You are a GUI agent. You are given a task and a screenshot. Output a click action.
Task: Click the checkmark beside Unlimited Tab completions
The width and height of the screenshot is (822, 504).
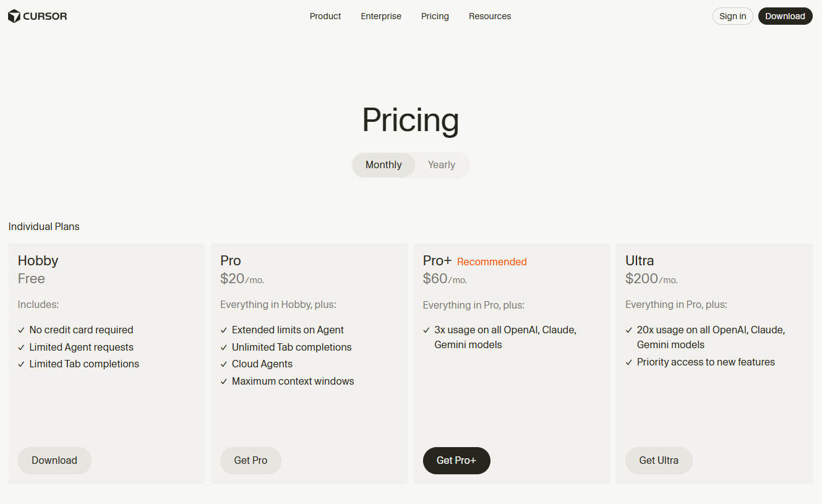pyautogui.click(x=223, y=347)
